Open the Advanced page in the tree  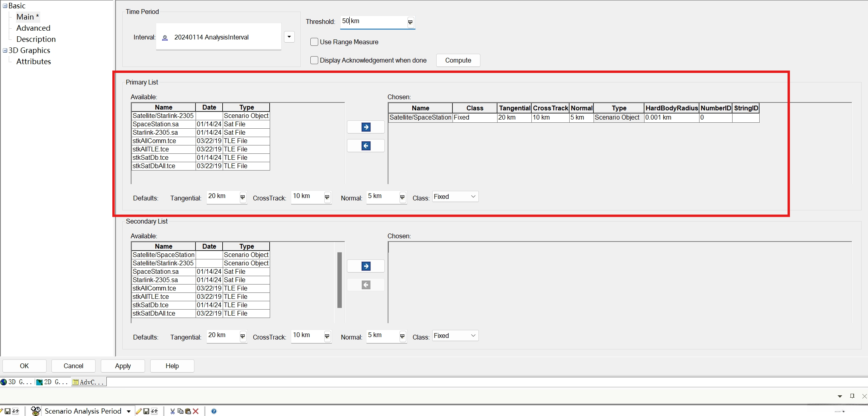tap(33, 28)
